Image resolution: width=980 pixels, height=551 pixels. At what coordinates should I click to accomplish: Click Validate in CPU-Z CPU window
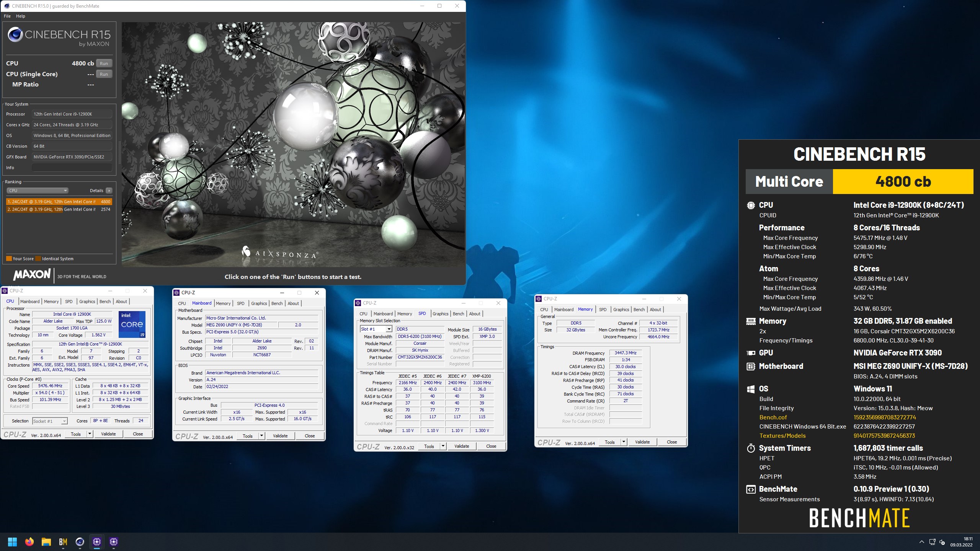pos(108,434)
